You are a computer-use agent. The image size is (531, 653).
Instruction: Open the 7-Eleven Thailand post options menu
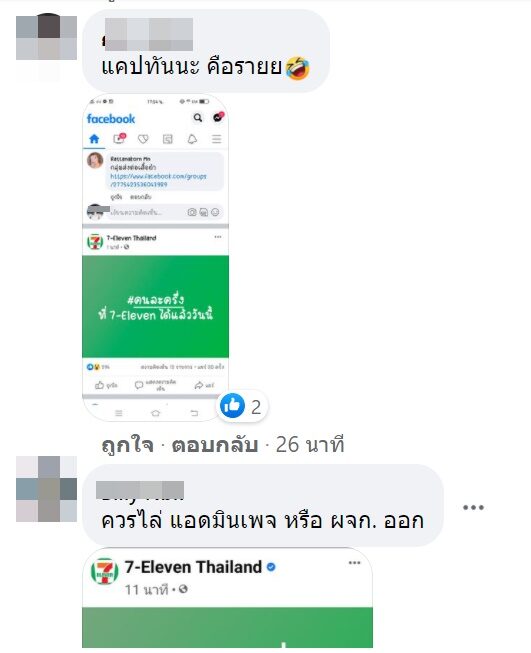click(354, 563)
